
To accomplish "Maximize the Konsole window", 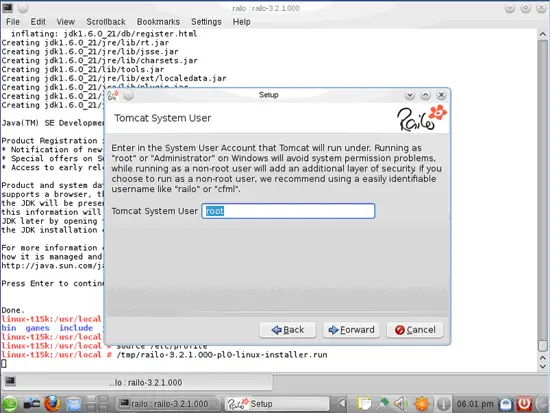I will pyautogui.click(x=525, y=8).
